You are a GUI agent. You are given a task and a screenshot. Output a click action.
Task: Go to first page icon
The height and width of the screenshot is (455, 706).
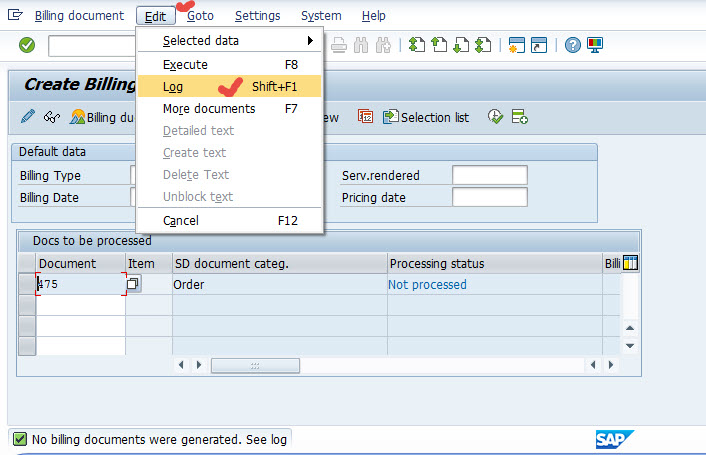coord(416,45)
